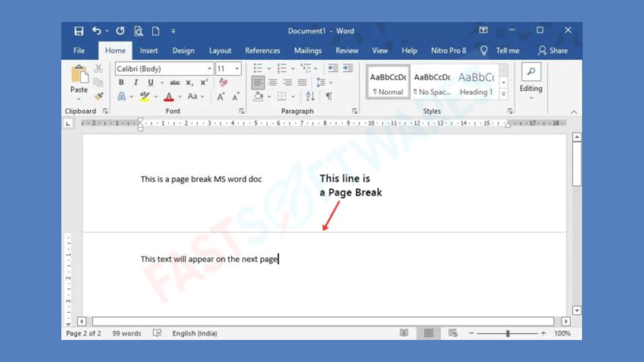644x362 pixels.
Task: Set Center paragraph alignment
Action: pos(273,82)
